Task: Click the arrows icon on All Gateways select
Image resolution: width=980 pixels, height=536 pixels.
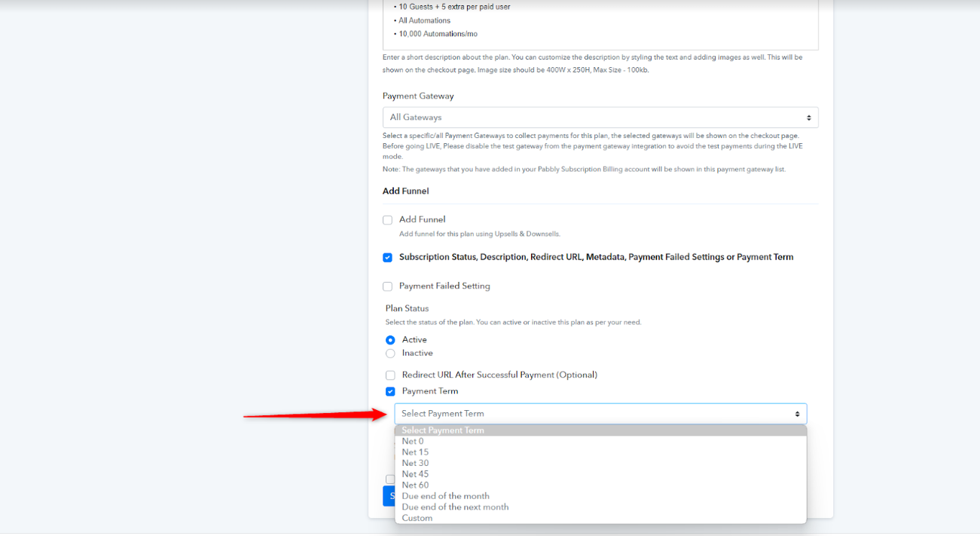Action: [809, 118]
